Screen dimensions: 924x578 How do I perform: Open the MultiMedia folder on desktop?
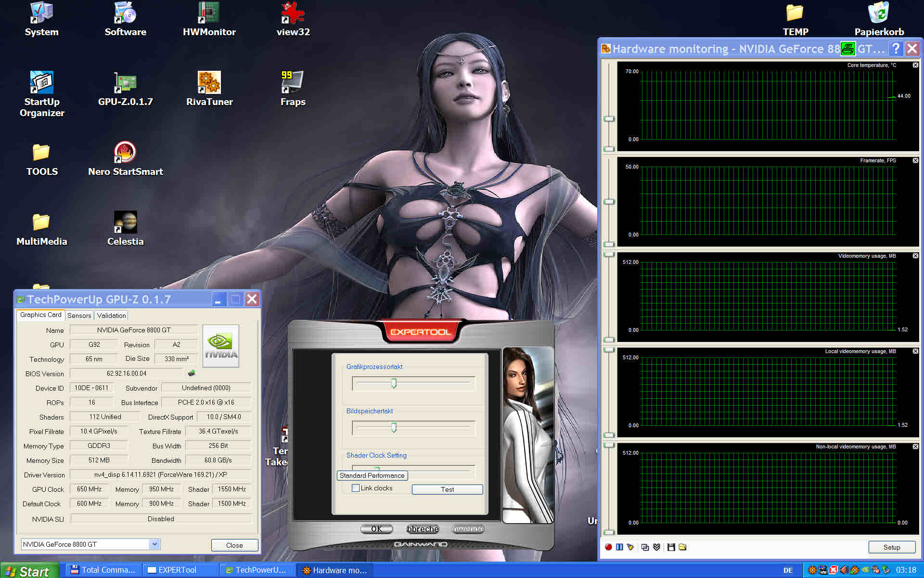[x=42, y=229]
